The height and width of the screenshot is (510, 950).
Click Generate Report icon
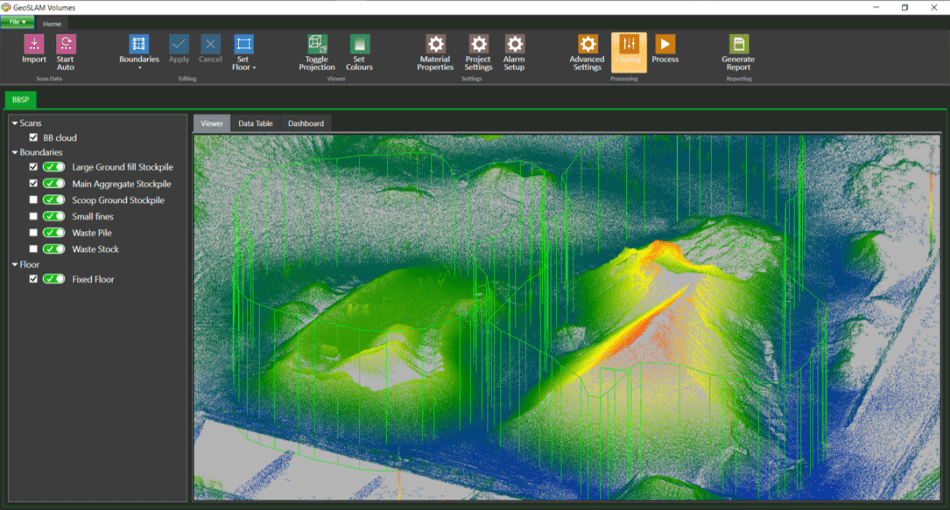coord(738,44)
